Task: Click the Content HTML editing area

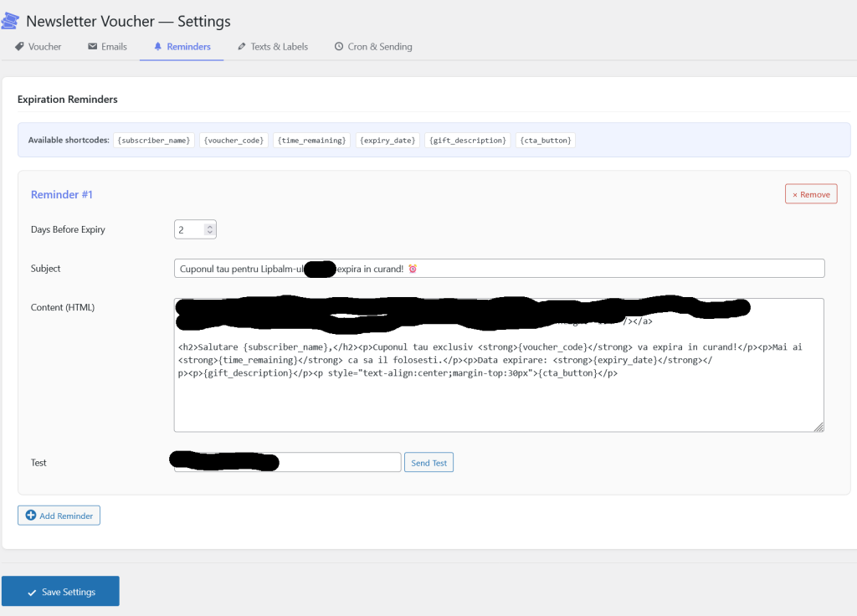Action: [499, 365]
